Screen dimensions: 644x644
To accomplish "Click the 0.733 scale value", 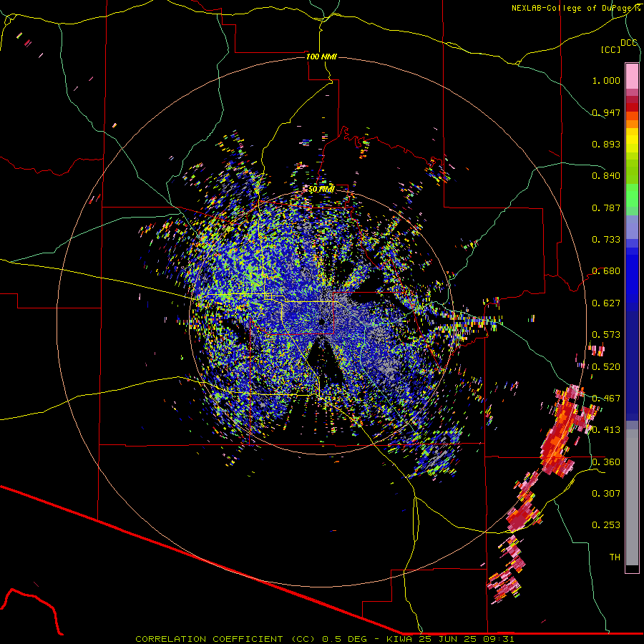I will (606, 240).
